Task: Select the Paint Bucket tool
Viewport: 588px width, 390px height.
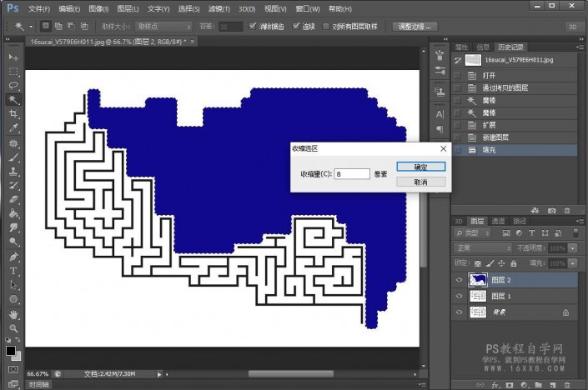Action: click(13, 213)
